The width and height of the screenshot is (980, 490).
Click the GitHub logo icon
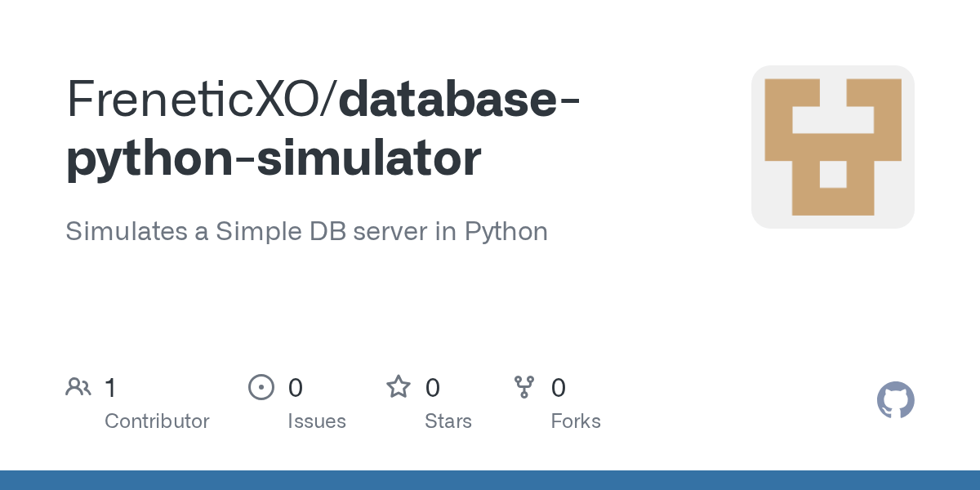coord(895,400)
